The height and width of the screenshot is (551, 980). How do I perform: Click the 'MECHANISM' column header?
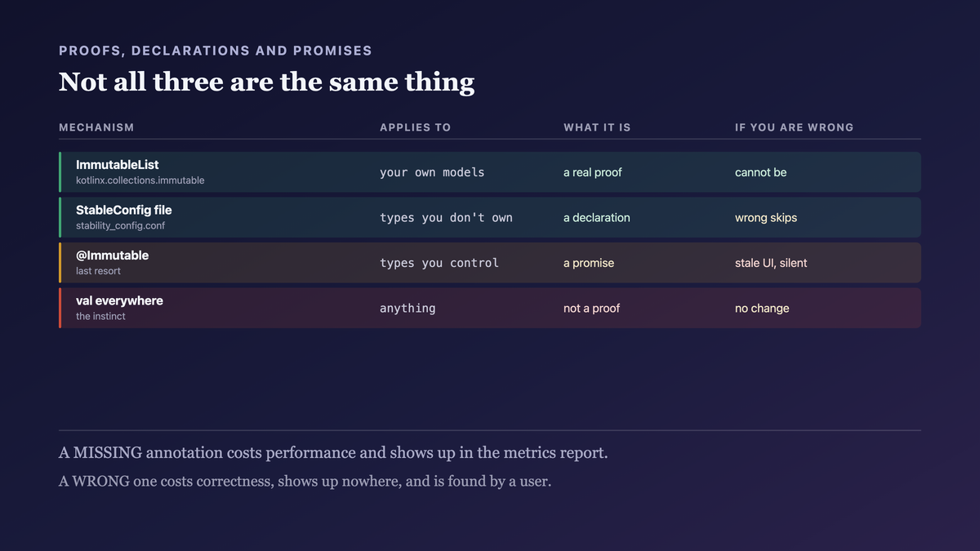pos(96,127)
